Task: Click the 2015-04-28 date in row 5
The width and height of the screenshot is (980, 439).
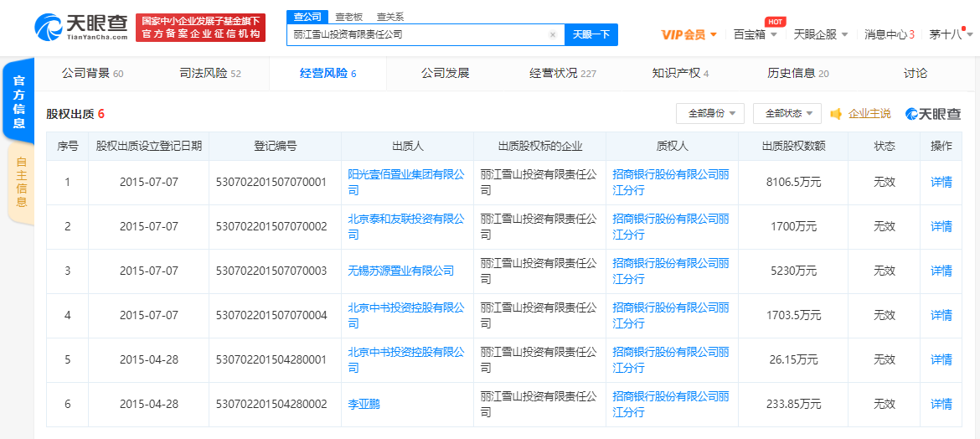Action: coord(149,359)
